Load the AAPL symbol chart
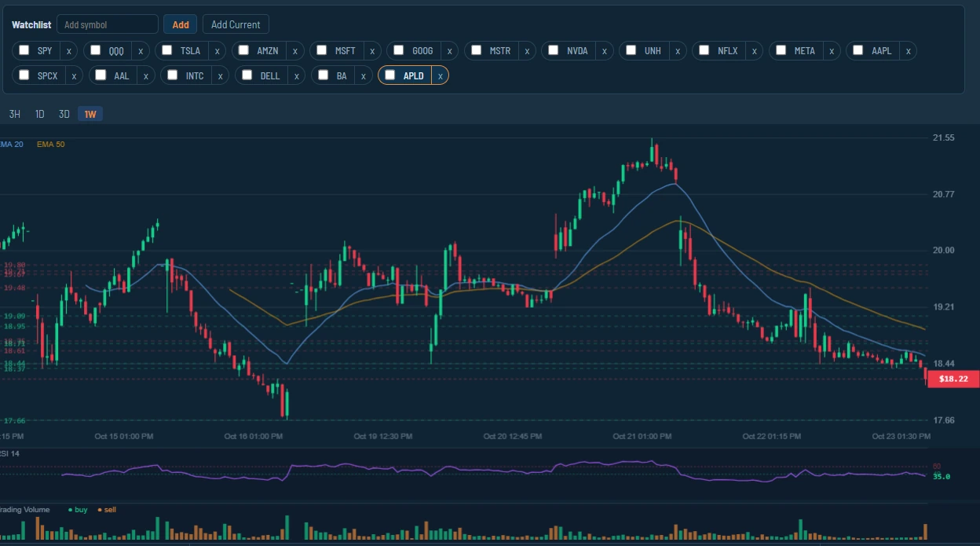 point(882,51)
